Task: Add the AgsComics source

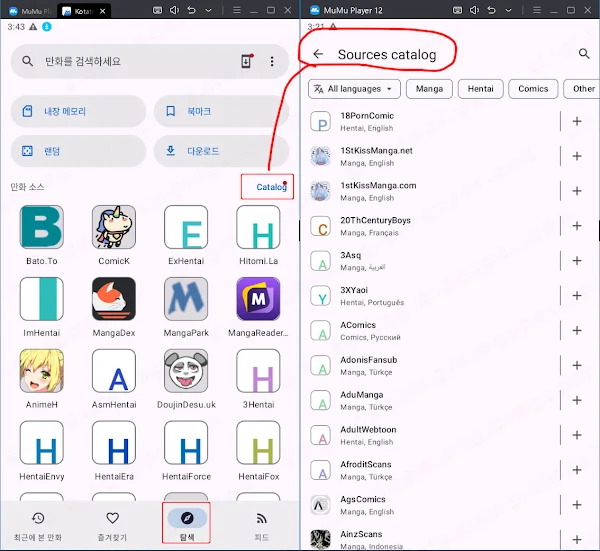Action: pos(577,505)
